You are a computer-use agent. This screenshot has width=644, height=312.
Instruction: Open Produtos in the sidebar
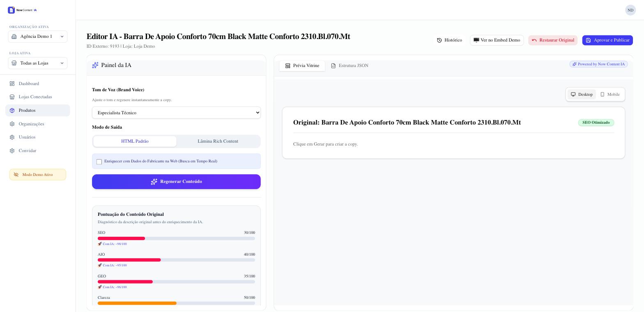click(38, 111)
